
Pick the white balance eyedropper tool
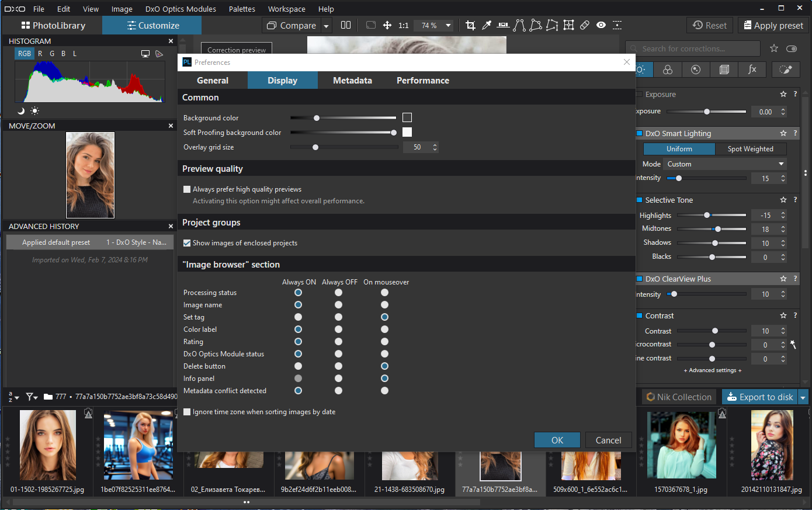[487, 25]
